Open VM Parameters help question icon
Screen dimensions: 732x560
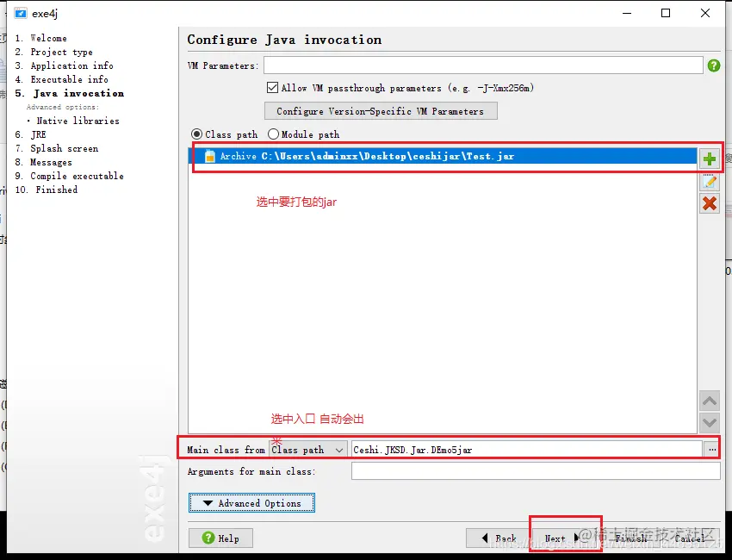click(x=713, y=65)
